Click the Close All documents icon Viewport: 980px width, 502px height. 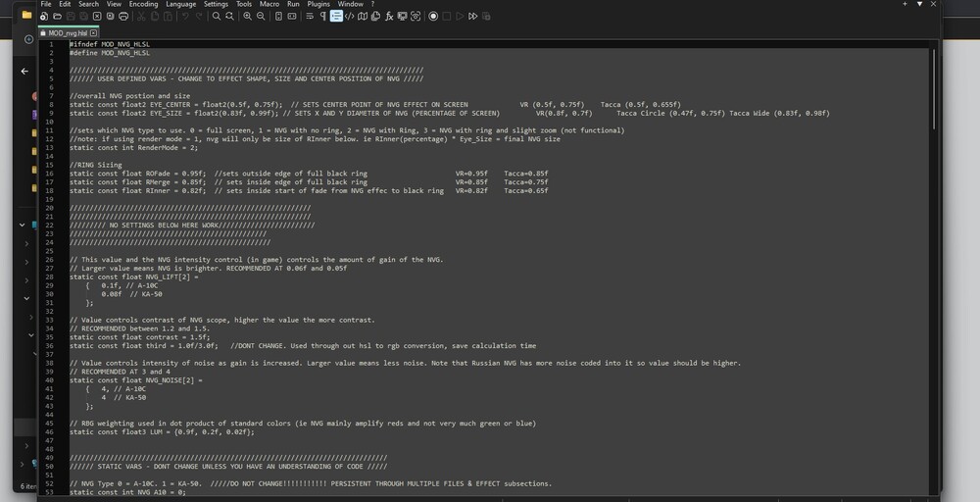110,17
